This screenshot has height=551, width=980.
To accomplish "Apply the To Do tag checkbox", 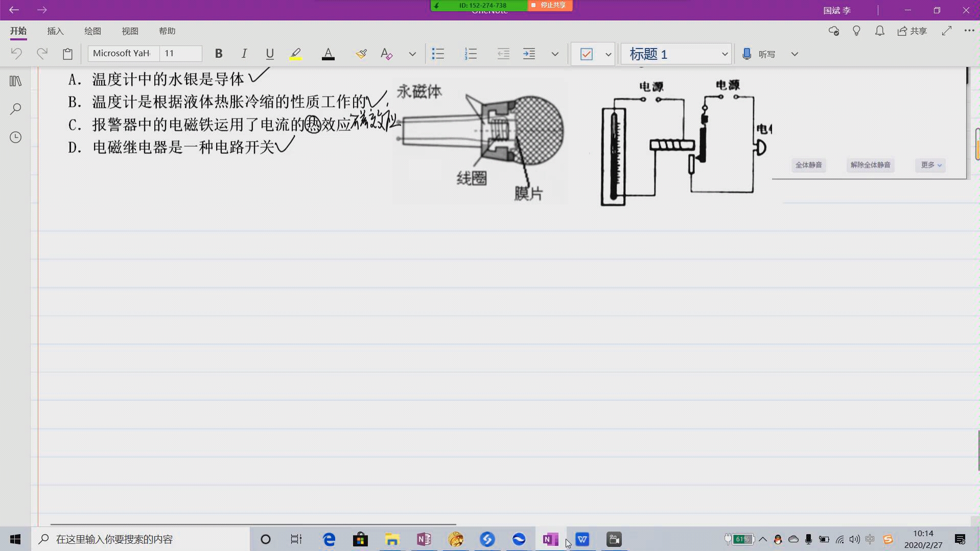I will click(x=587, y=53).
